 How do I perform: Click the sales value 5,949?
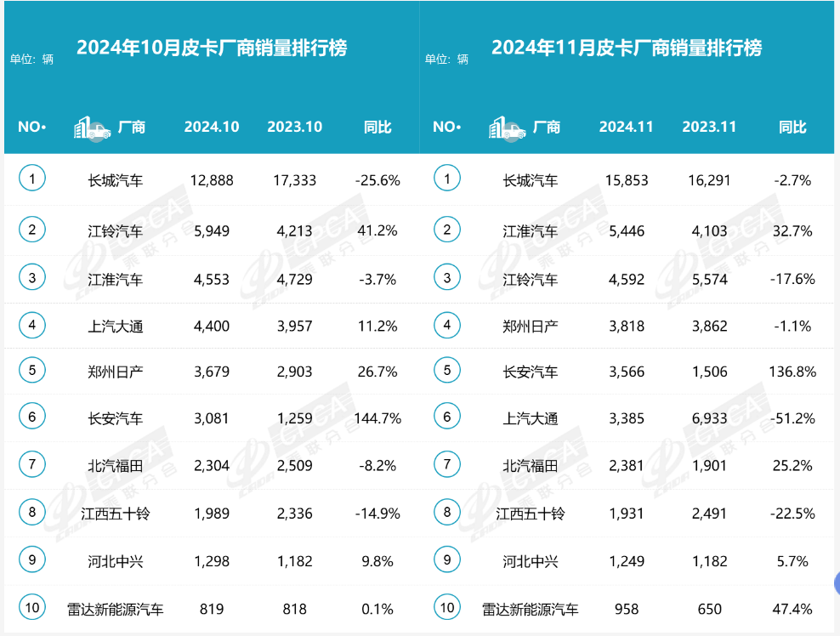[x=212, y=231]
